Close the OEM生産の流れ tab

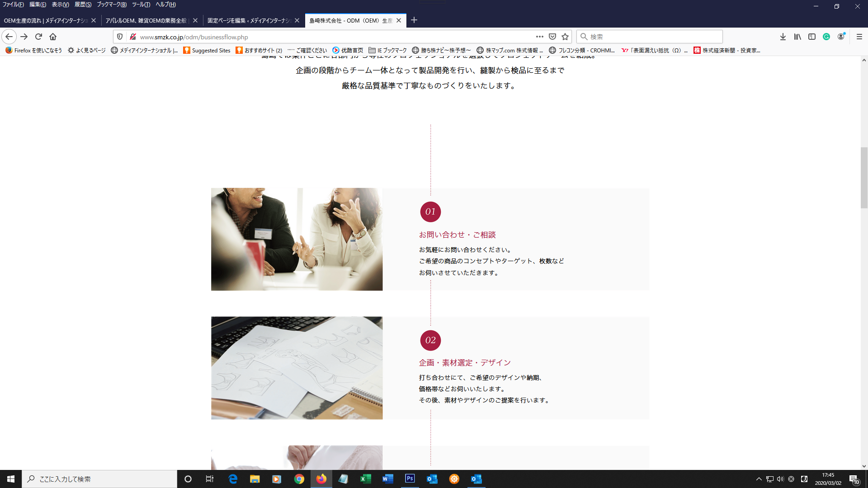click(94, 20)
